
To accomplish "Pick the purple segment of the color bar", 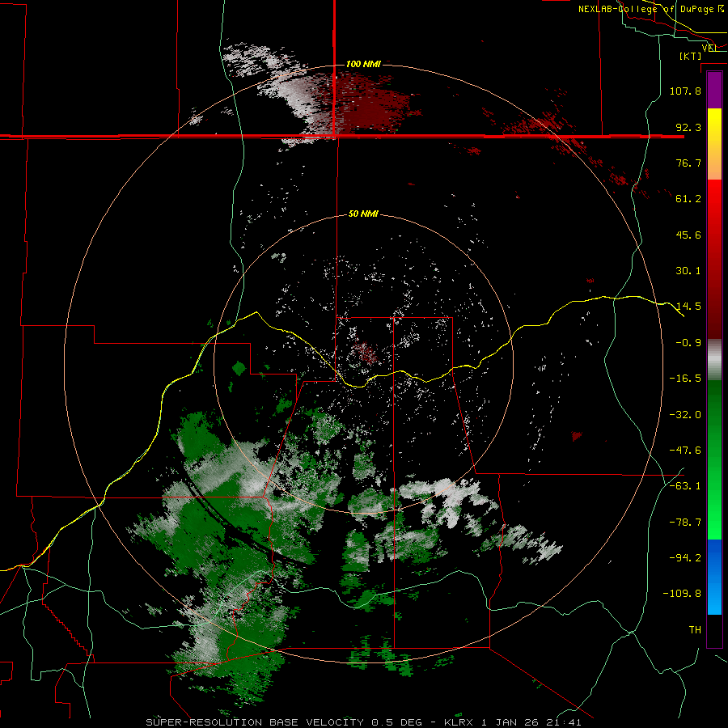I will (x=714, y=90).
